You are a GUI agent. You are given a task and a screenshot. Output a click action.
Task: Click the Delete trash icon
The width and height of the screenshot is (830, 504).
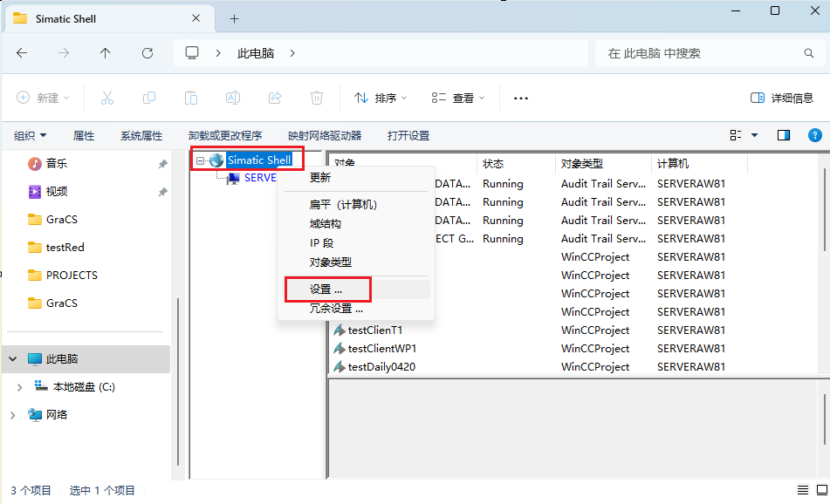317,98
